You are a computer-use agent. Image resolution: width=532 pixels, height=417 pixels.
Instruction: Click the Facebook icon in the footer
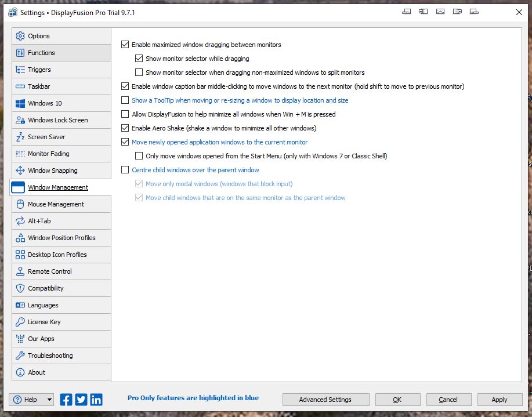tap(66, 399)
